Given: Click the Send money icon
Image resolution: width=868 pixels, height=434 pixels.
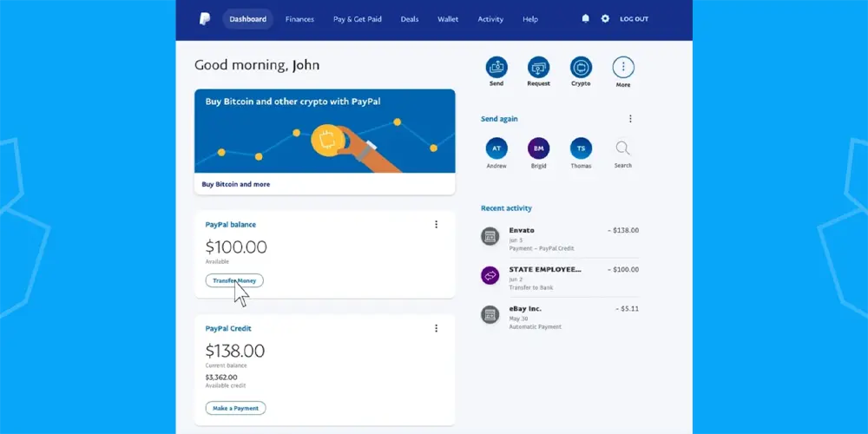Looking at the screenshot, I should (x=496, y=67).
